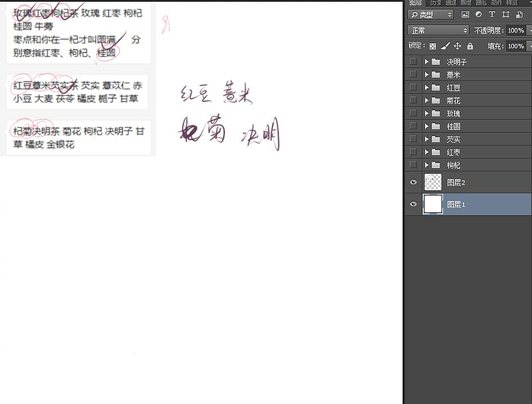
Task: Expand the 红枣 group triangle
Action: tap(426, 152)
